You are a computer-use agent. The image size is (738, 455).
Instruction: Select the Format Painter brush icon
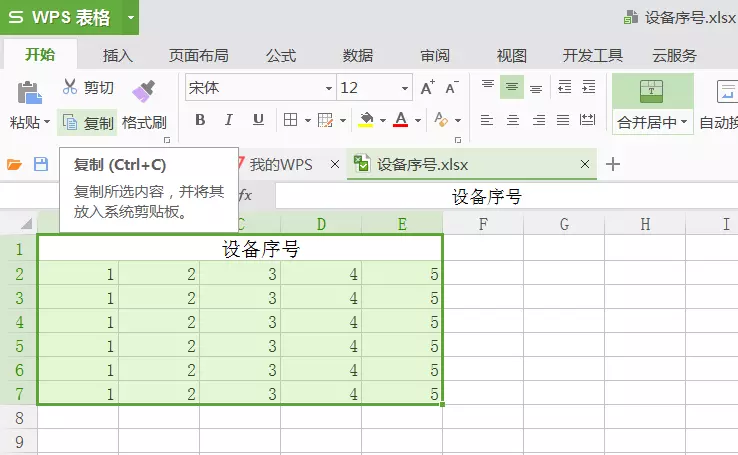pyautogui.click(x=143, y=91)
